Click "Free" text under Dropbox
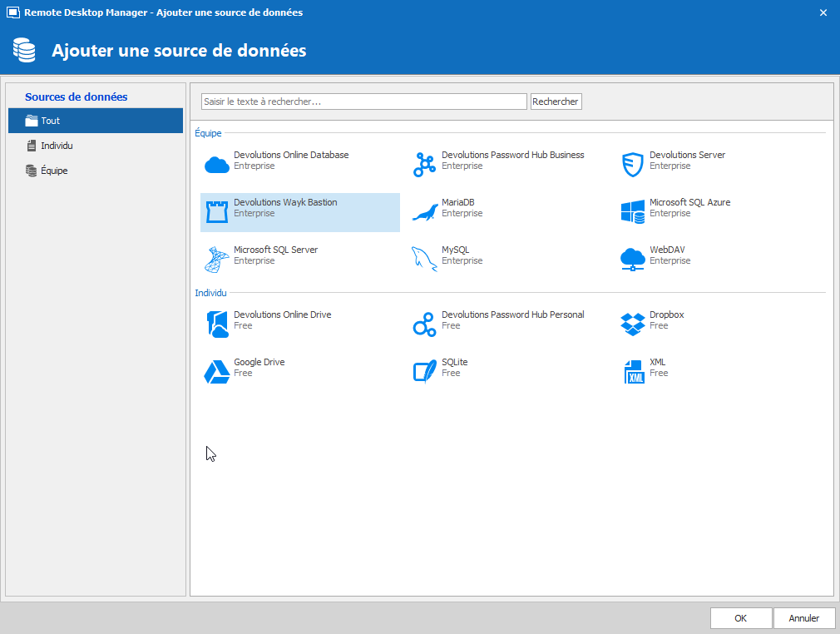This screenshot has height=634, width=840. (x=659, y=325)
